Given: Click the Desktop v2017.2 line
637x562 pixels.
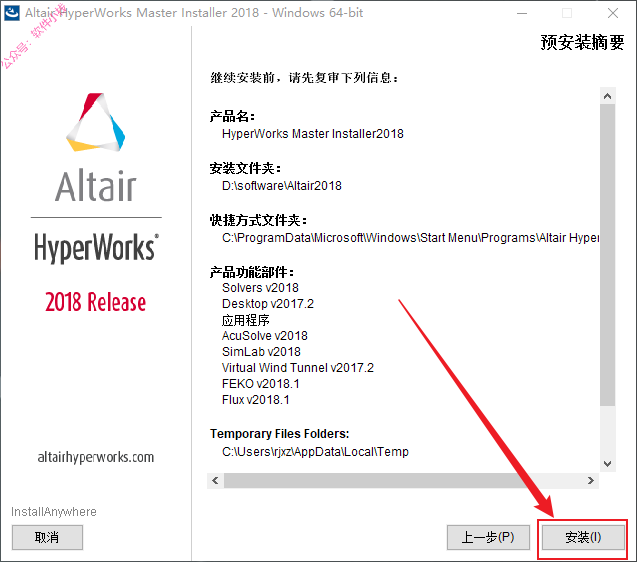Looking at the screenshot, I should coord(268,304).
